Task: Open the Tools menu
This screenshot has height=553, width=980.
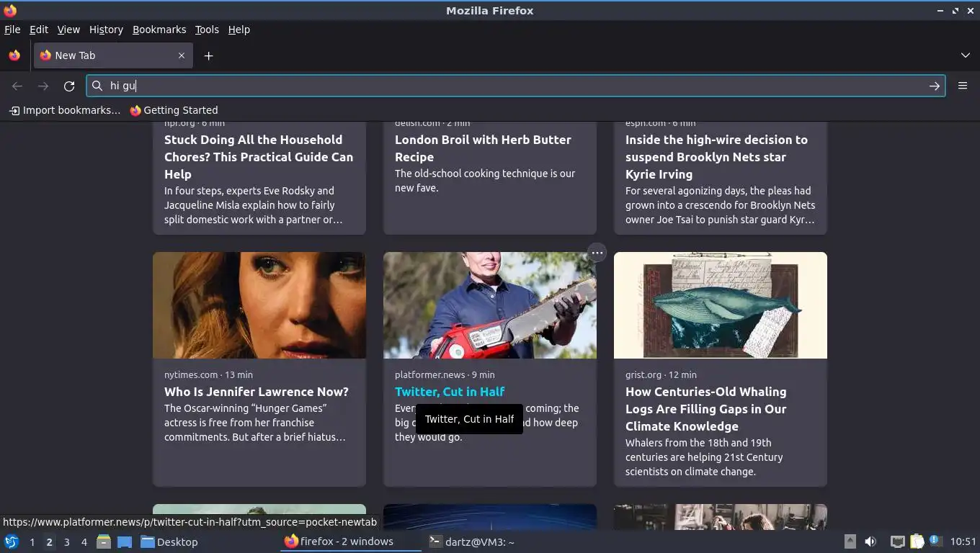Action: (207, 30)
